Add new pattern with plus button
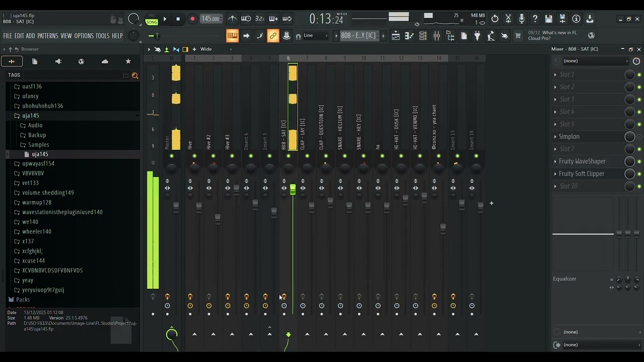Viewport: 644px width, 362px height. click(x=383, y=36)
